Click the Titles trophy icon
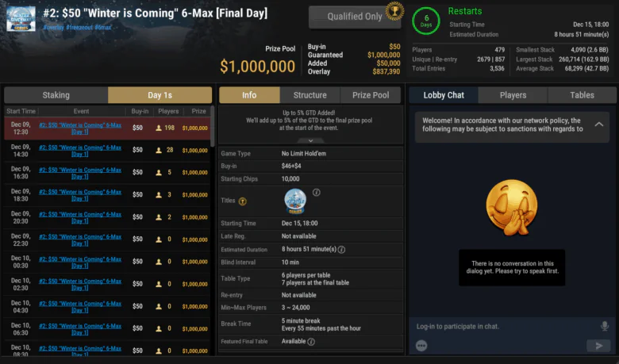Screen dimensions: 619x364 [x=242, y=201]
